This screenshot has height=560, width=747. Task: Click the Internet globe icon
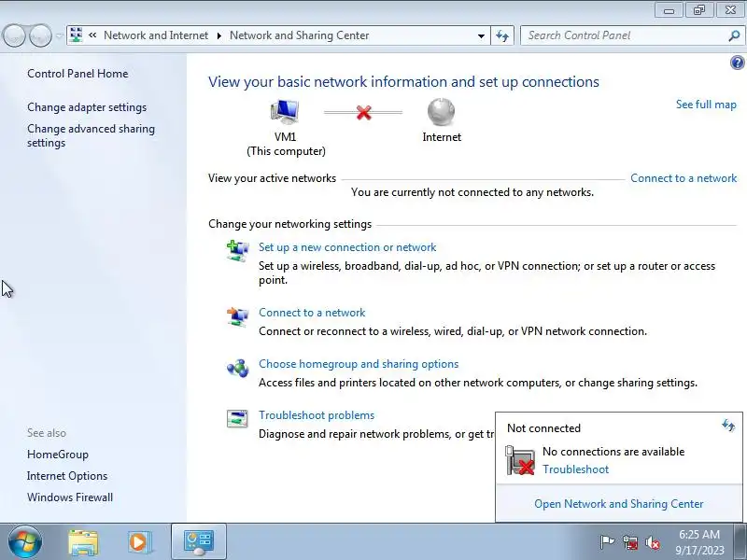(x=441, y=112)
